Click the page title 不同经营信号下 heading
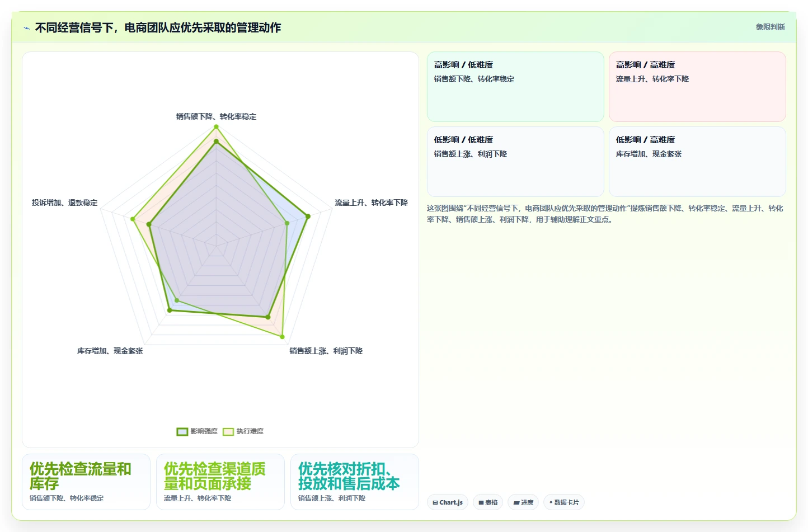Screen dimensions: 808x532 [158, 27]
